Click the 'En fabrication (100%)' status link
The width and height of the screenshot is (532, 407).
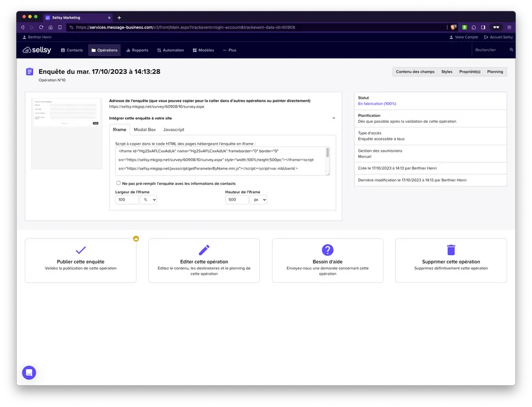point(377,104)
